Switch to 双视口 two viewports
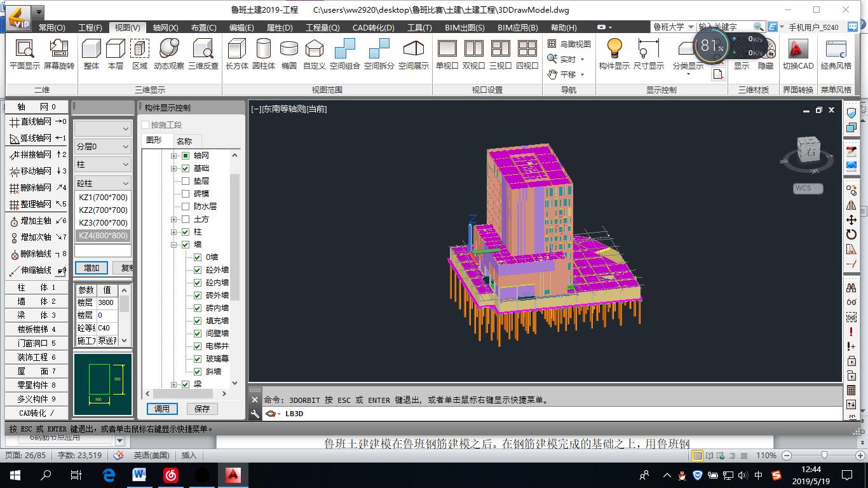The width and height of the screenshot is (868, 488). 474,54
